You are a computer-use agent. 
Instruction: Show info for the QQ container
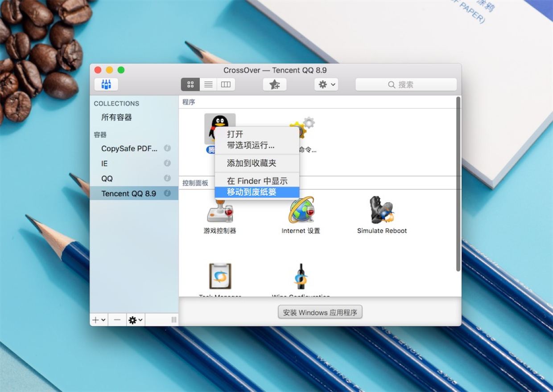point(167,179)
